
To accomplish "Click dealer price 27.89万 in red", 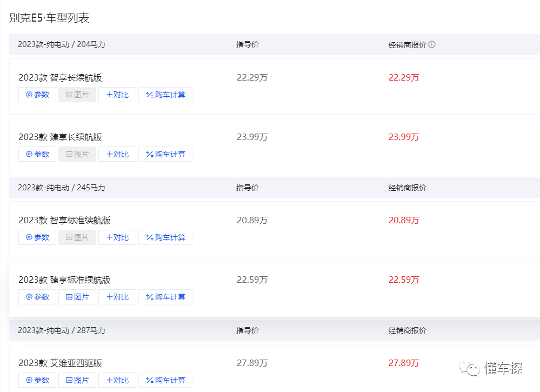I will click(x=404, y=363).
